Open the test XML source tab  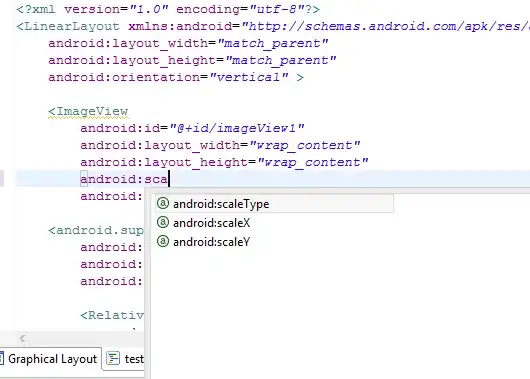[x=125, y=359]
